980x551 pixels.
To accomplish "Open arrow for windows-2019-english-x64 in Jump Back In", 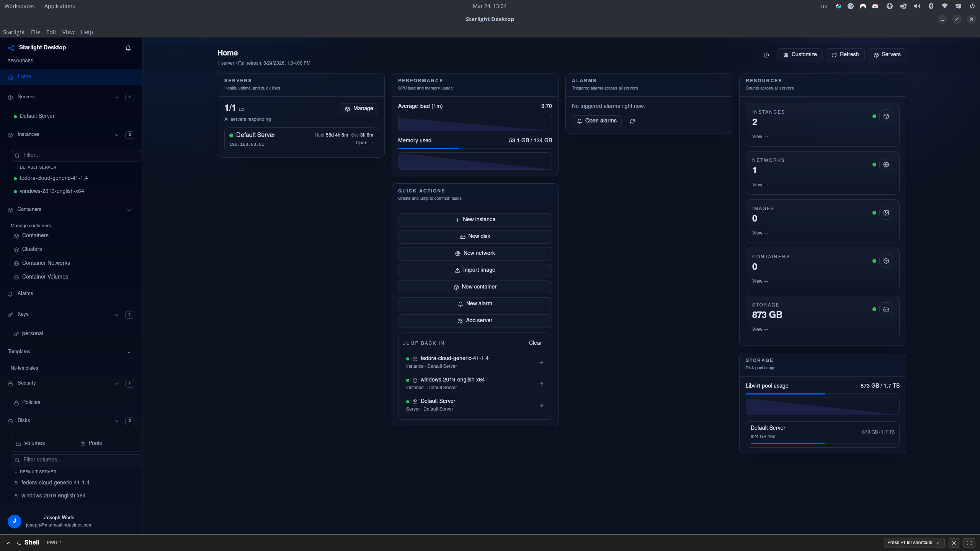I will [x=541, y=384].
